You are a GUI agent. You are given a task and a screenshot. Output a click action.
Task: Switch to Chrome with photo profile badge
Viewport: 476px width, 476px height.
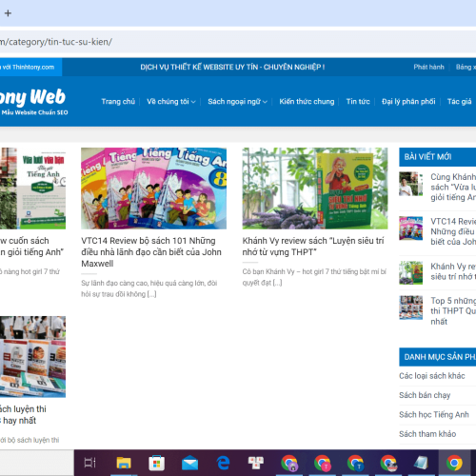388,463
